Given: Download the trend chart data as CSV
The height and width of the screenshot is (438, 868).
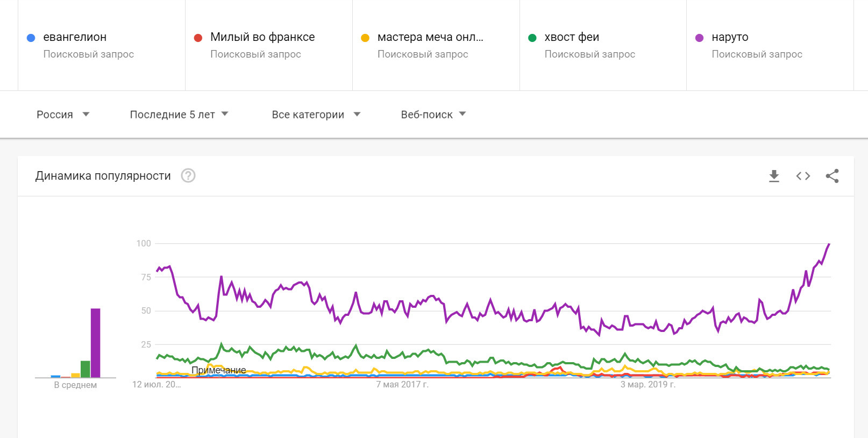Looking at the screenshot, I should pos(774,176).
